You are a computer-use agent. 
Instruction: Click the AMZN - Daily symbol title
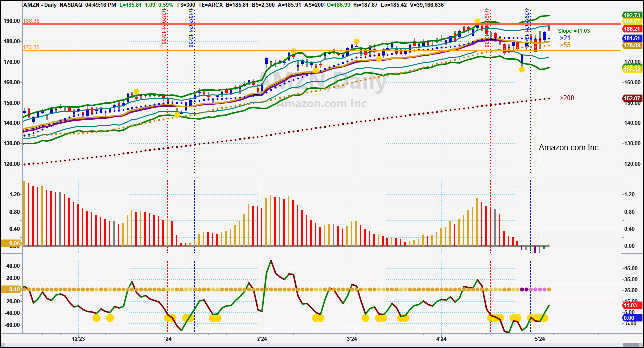coord(40,5)
